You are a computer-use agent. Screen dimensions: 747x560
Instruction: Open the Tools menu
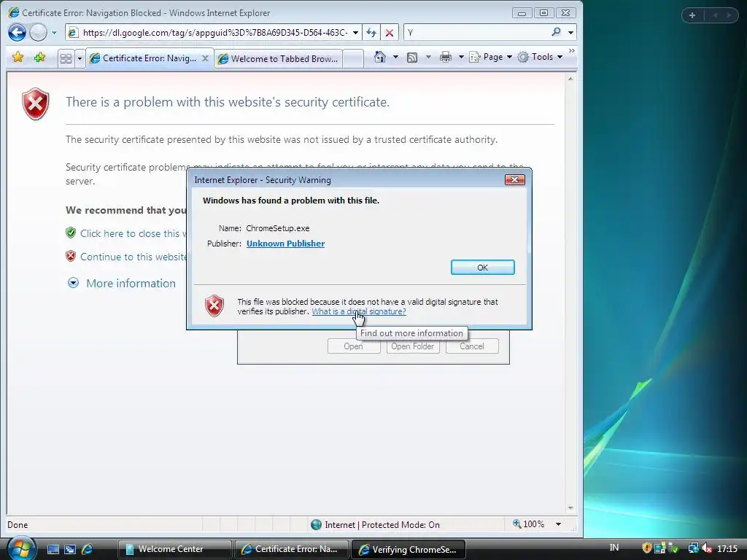540,57
